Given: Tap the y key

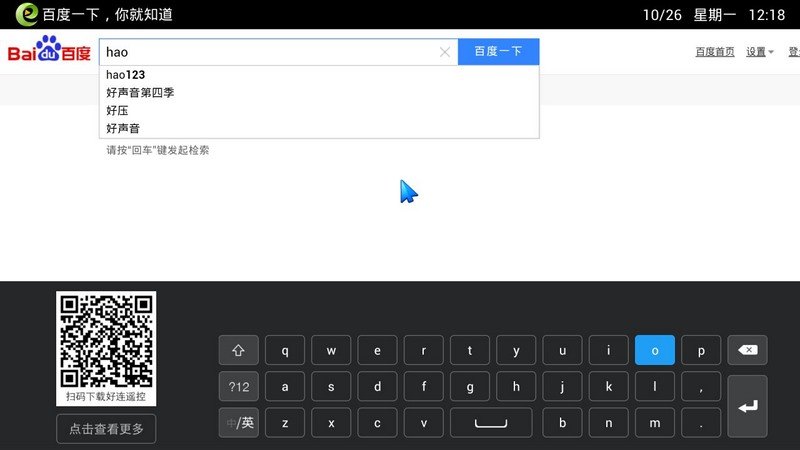Looking at the screenshot, I should (x=516, y=350).
